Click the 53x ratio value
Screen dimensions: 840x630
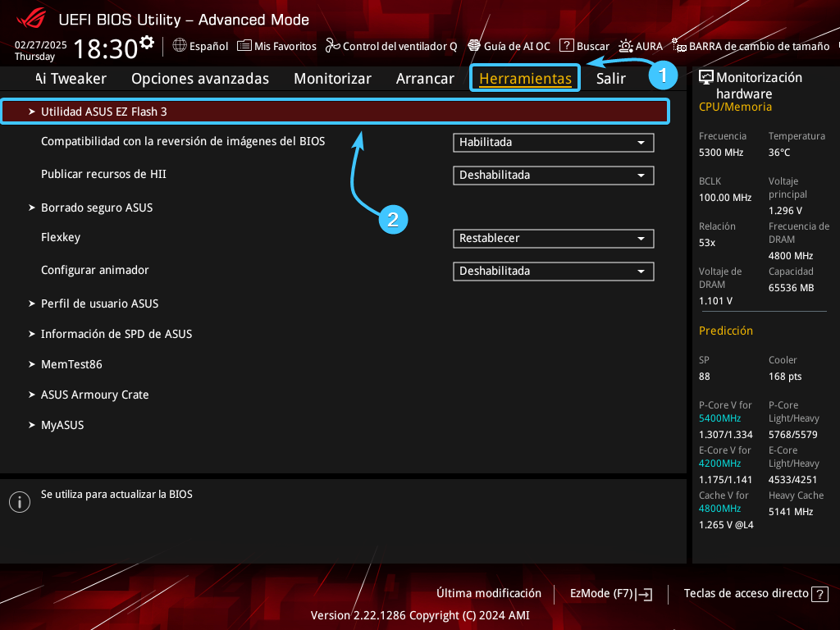(706, 243)
